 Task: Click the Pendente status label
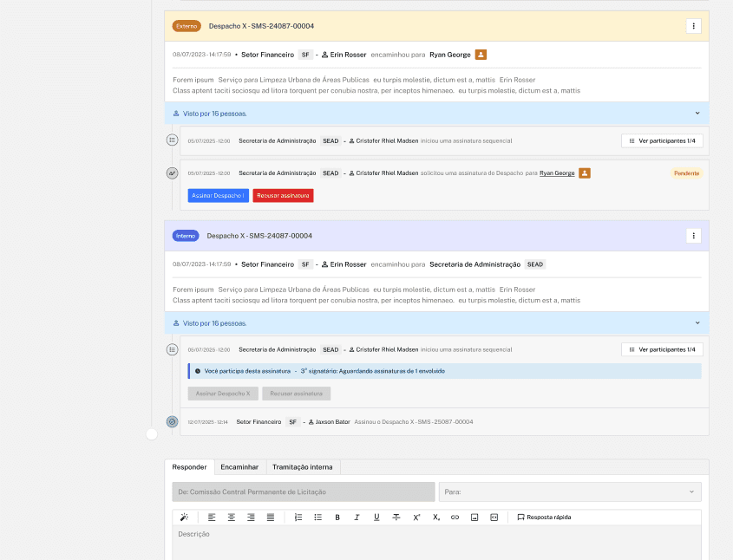[x=686, y=173]
